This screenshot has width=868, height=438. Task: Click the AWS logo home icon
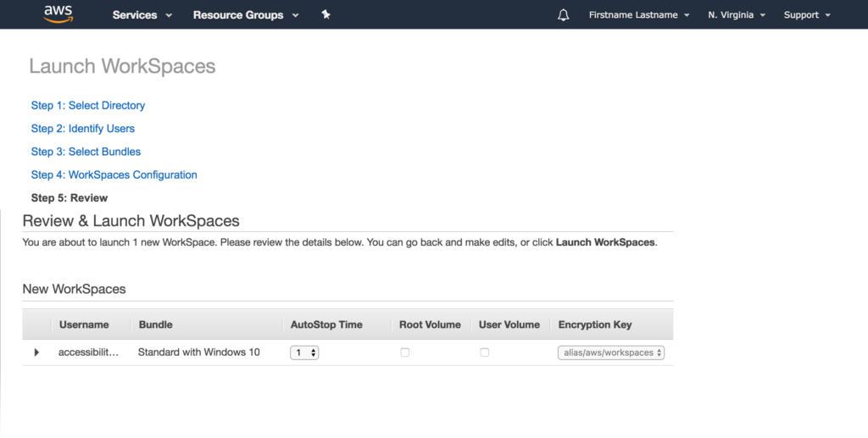pos(58,14)
